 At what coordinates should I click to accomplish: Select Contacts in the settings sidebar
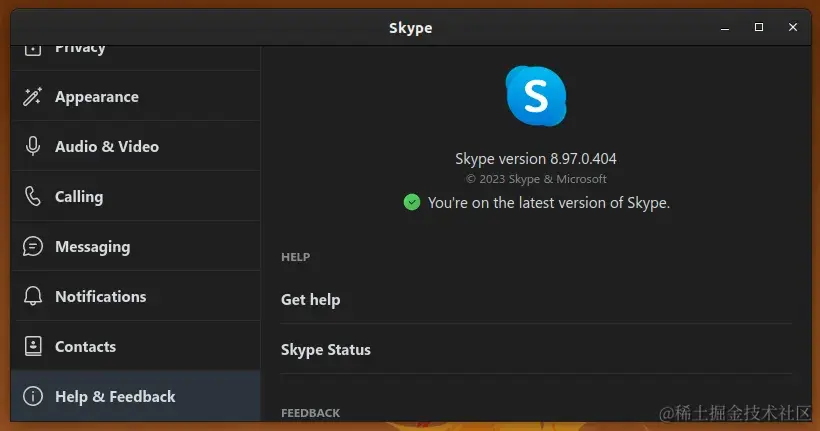85,347
